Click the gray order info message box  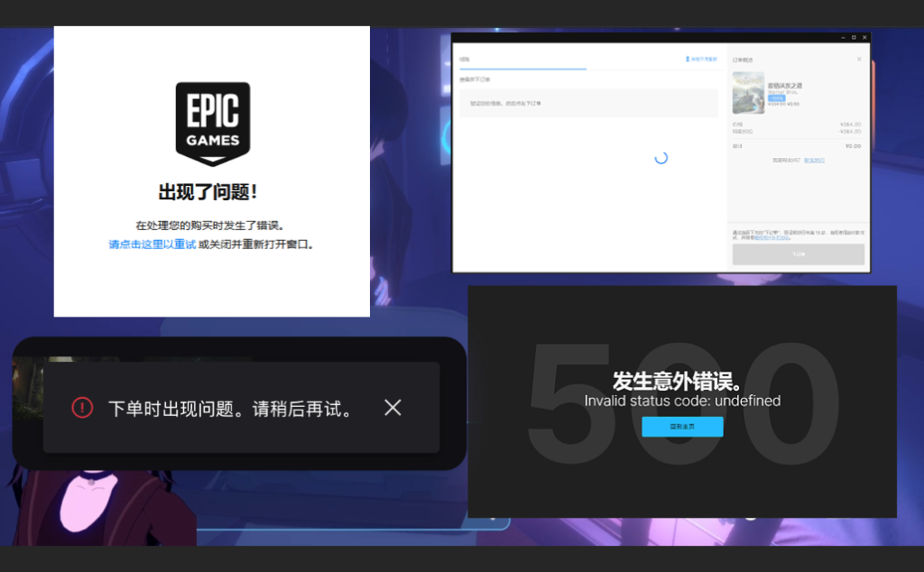pos(588,104)
